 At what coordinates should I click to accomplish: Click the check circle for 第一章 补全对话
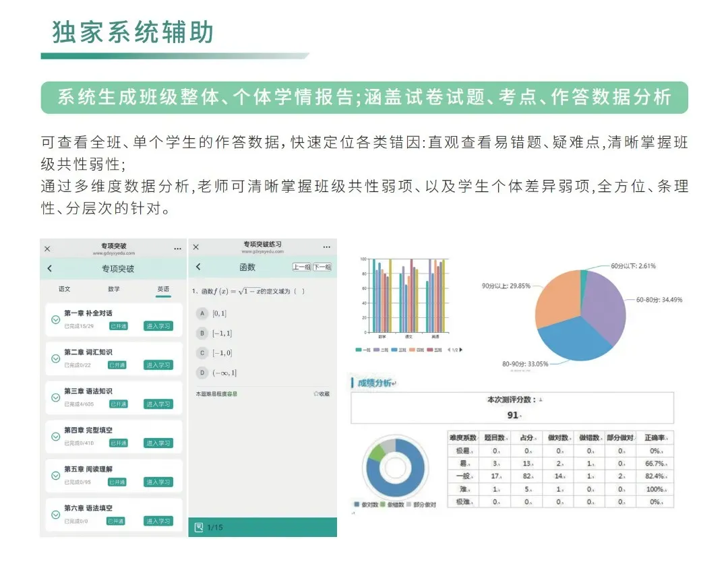pyautogui.click(x=55, y=320)
